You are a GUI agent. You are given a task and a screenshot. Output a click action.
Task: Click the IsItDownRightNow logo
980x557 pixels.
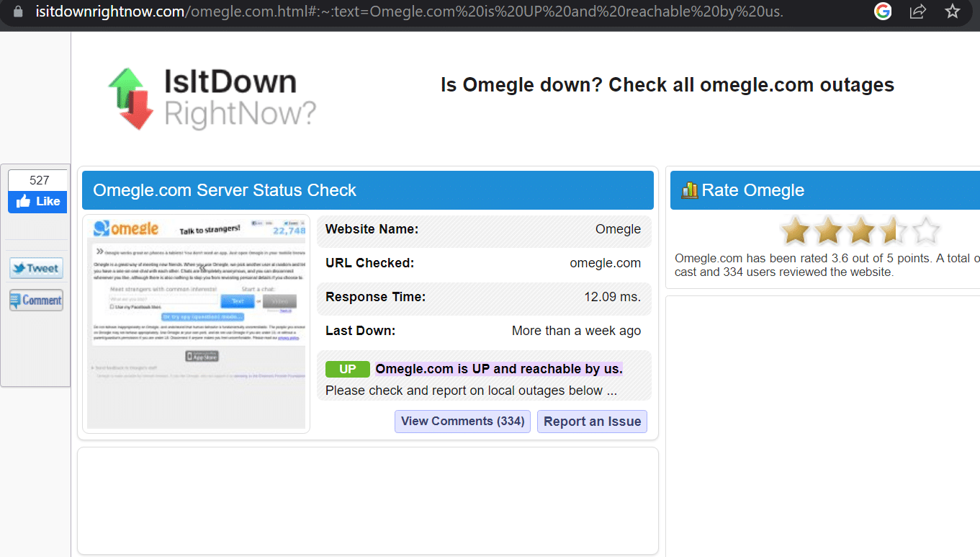click(x=212, y=99)
